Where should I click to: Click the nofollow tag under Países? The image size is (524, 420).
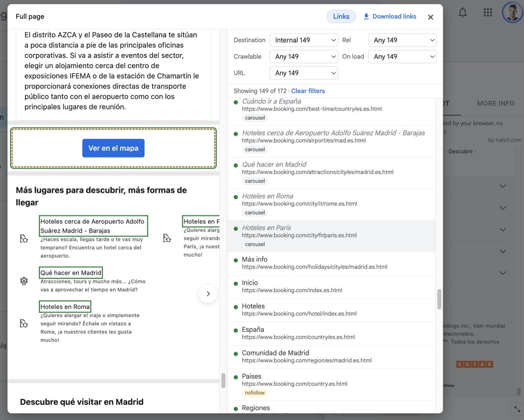(x=255, y=393)
